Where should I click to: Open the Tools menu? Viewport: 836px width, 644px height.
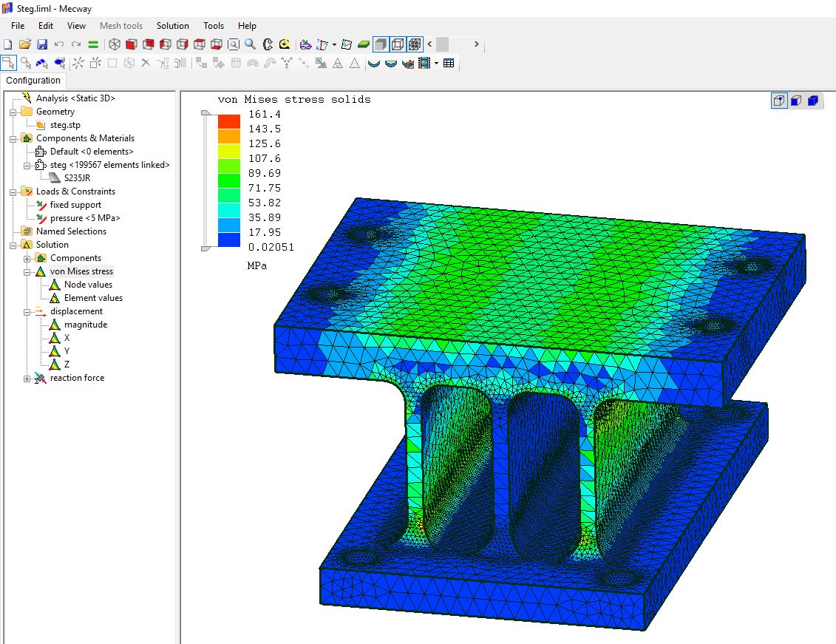click(x=214, y=26)
